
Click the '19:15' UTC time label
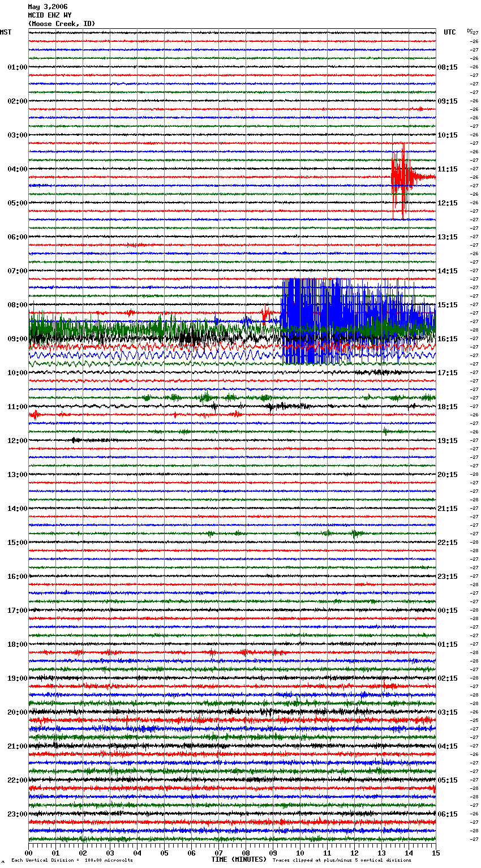coord(448,441)
